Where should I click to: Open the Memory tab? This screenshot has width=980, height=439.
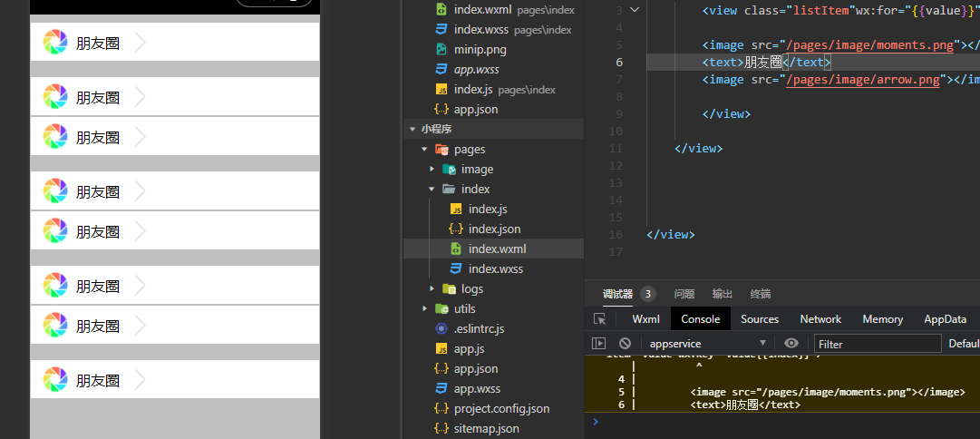[882, 319]
